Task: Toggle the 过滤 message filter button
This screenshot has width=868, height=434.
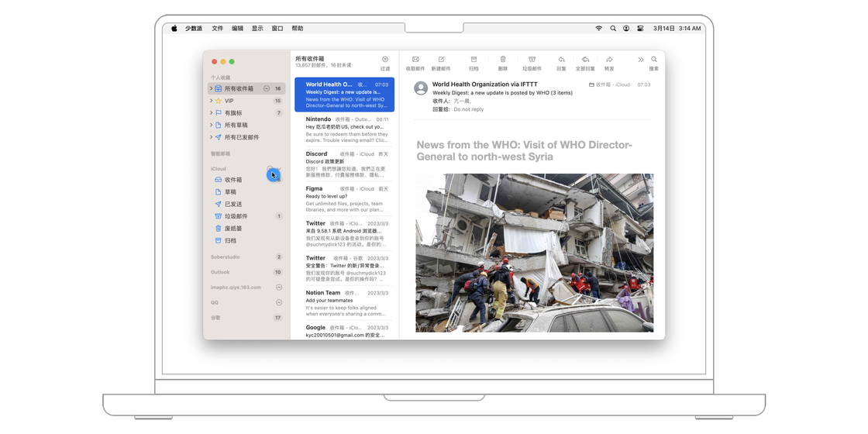Action: (385, 60)
